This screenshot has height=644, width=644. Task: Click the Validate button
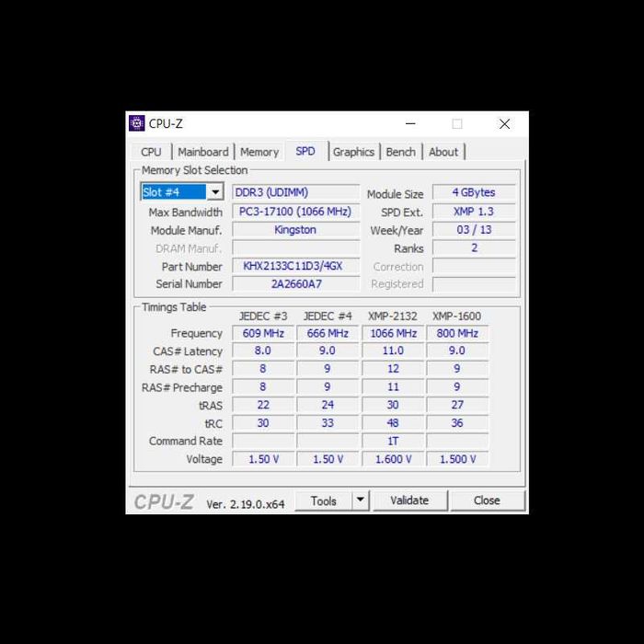pos(409,500)
